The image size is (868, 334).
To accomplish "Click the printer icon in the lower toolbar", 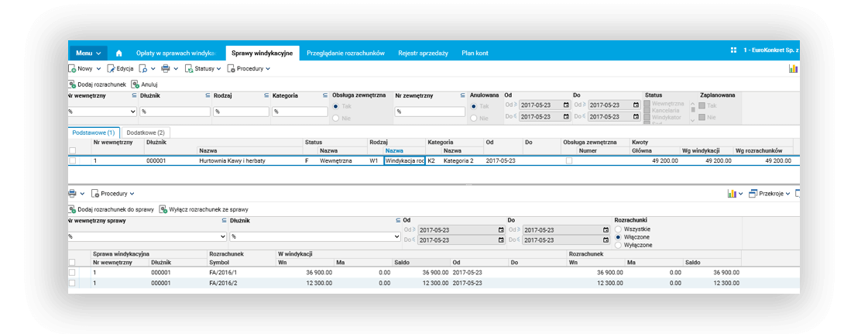I will point(72,193).
